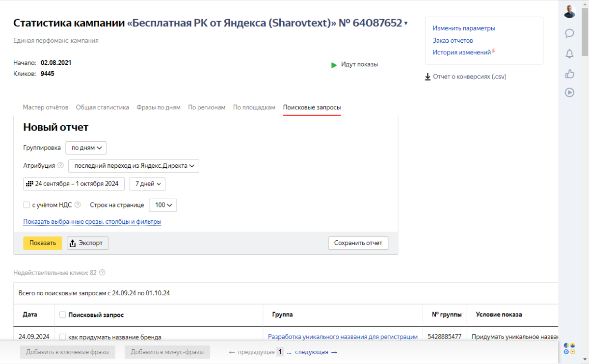Image resolution: width=589 pixels, height=364 pixels.
Task: Open the chat bubble icon in sidebar
Action: tap(569, 33)
